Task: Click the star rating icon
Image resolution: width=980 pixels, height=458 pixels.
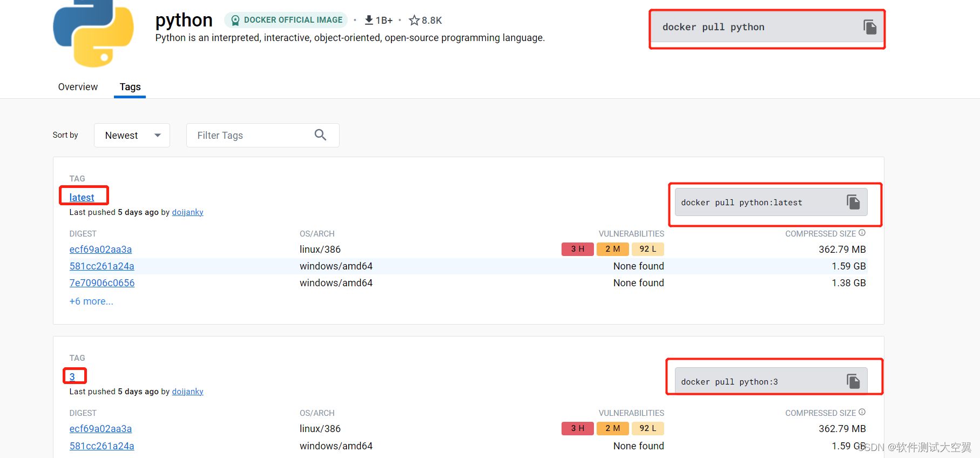Action: click(414, 21)
